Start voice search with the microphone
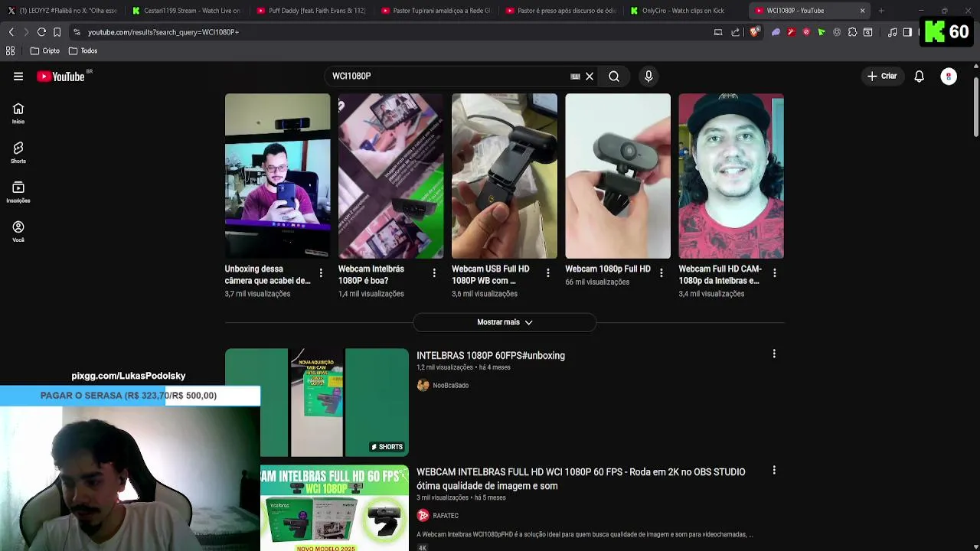 (648, 77)
